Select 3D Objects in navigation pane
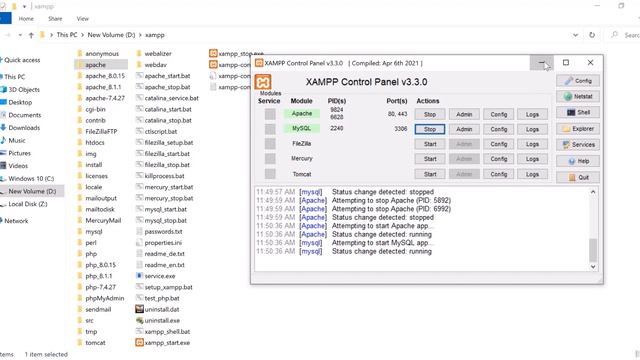 (x=20, y=89)
